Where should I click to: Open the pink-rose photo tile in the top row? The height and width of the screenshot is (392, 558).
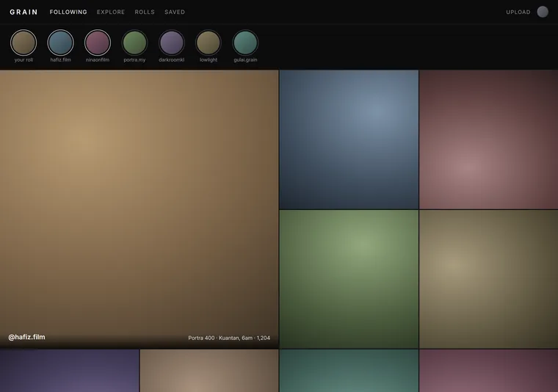coord(488,139)
